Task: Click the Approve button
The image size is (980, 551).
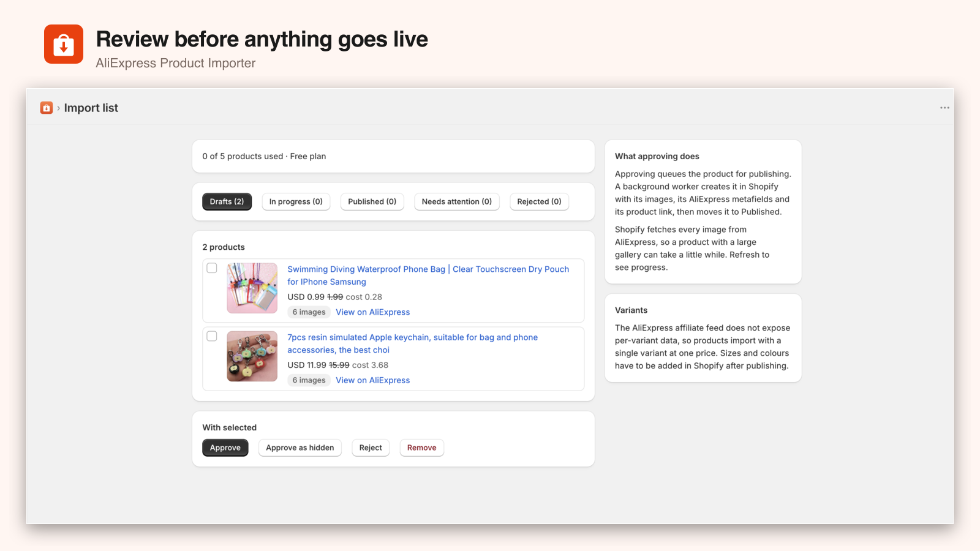Action: click(225, 448)
